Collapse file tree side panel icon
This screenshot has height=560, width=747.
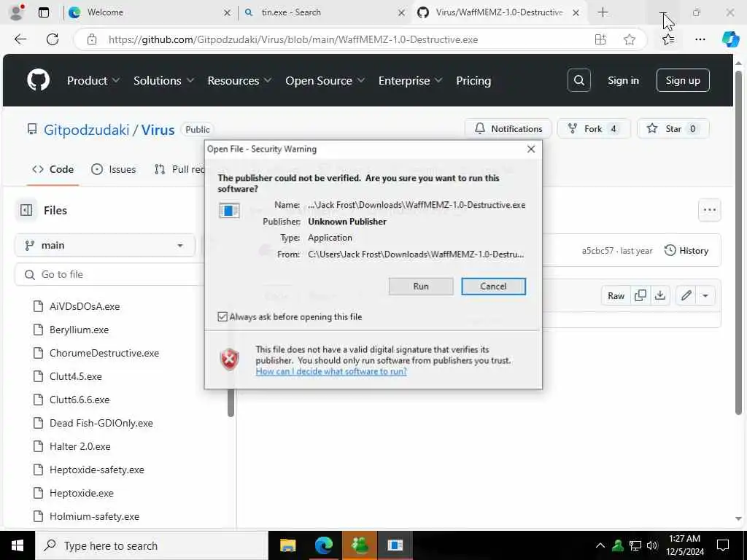[x=26, y=210]
